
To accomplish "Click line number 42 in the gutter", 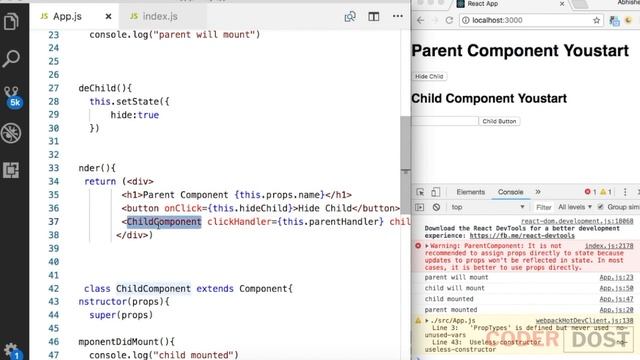I will pyautogui.click(x=54, y=289).
